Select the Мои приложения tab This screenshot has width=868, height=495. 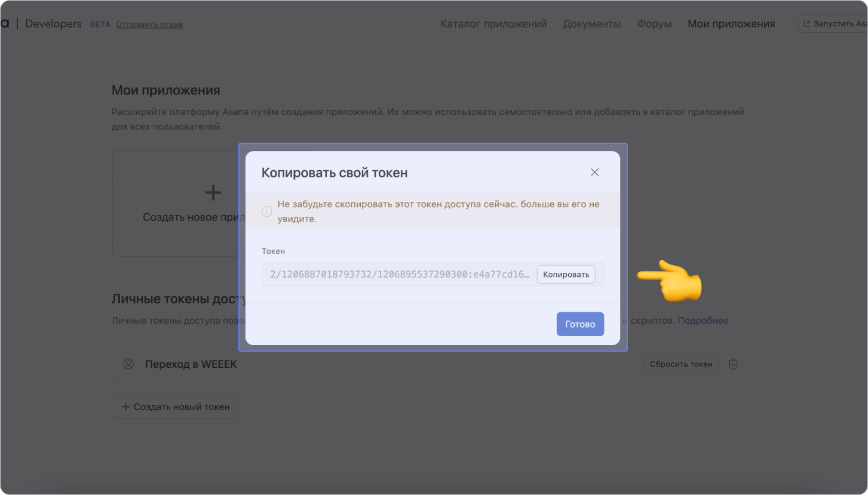(x=731, y=24)
